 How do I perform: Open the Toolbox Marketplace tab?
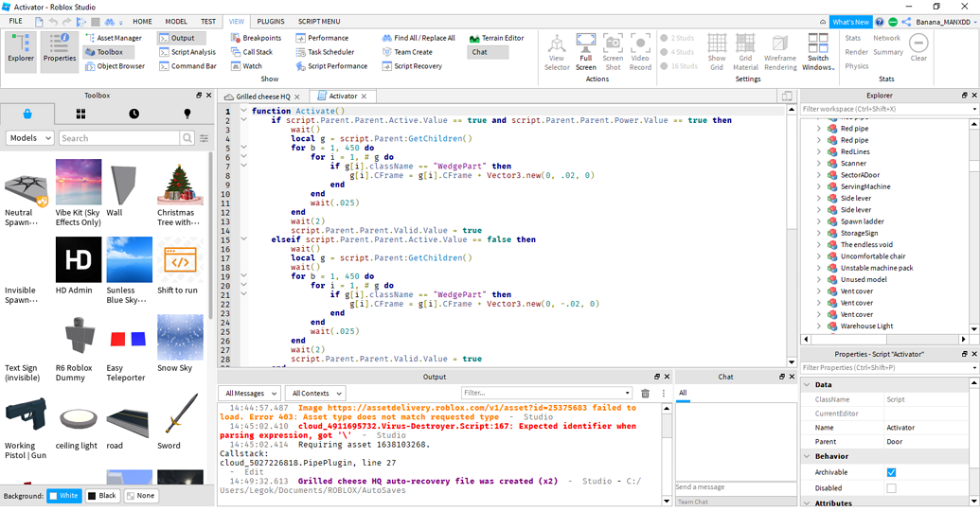[x=27, y=114]
